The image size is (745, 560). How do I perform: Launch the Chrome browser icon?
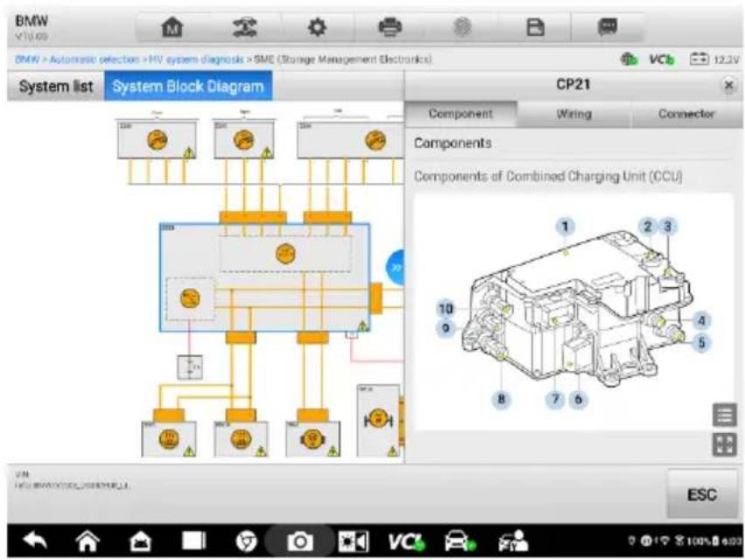tap(247, 542)
